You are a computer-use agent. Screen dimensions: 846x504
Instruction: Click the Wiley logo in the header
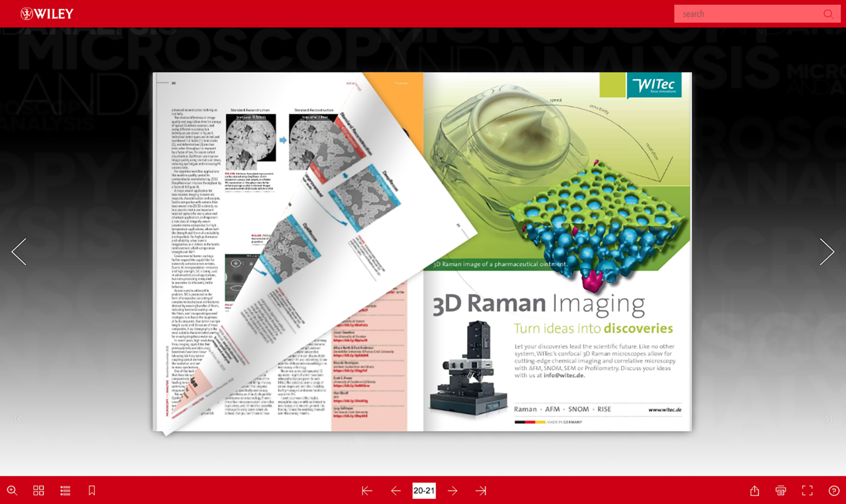coord(47,14)
